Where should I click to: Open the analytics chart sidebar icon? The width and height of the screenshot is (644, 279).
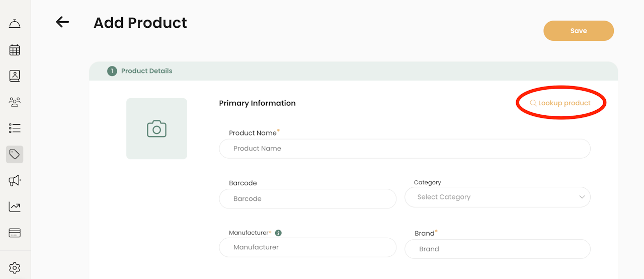pyautogui.click(x=15, y=206)
